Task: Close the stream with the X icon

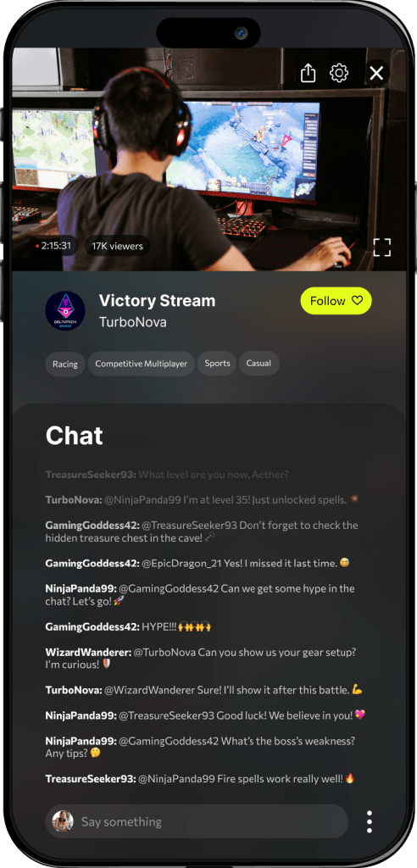Action: (x=376, y=73)
